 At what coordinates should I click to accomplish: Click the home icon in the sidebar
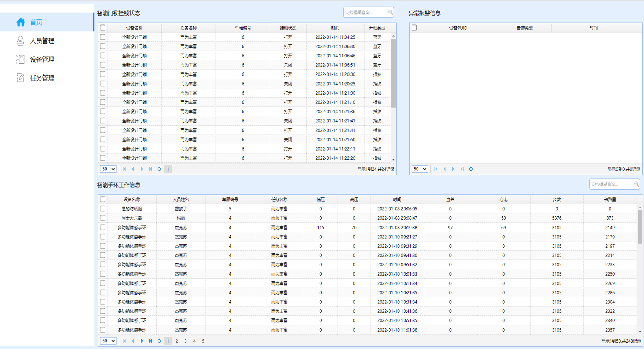[21, 22]
